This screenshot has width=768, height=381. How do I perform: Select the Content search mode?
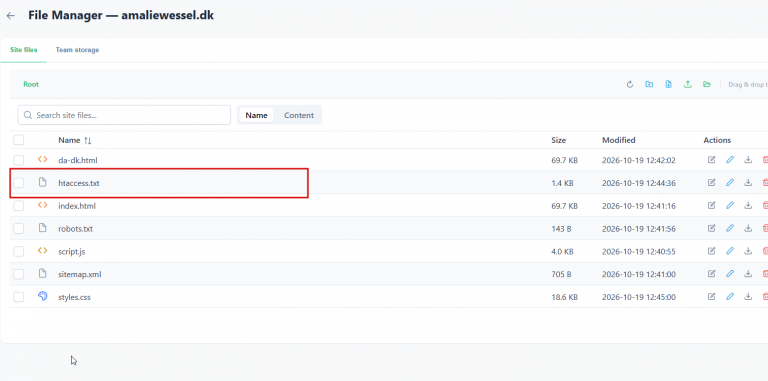pyautogui.click(x=299, y=115)
